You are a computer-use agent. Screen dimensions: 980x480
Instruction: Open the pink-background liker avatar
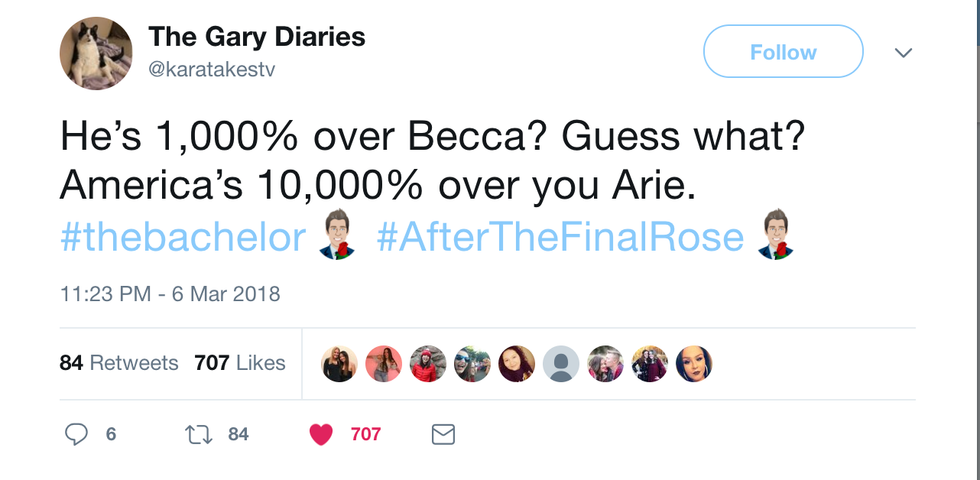click(x=384, y=364)
